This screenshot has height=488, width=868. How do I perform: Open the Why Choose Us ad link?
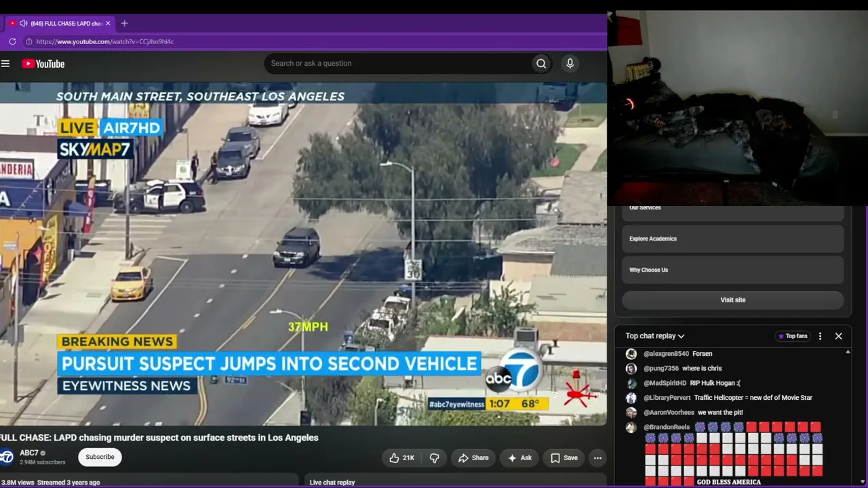(x=733, y=270)
